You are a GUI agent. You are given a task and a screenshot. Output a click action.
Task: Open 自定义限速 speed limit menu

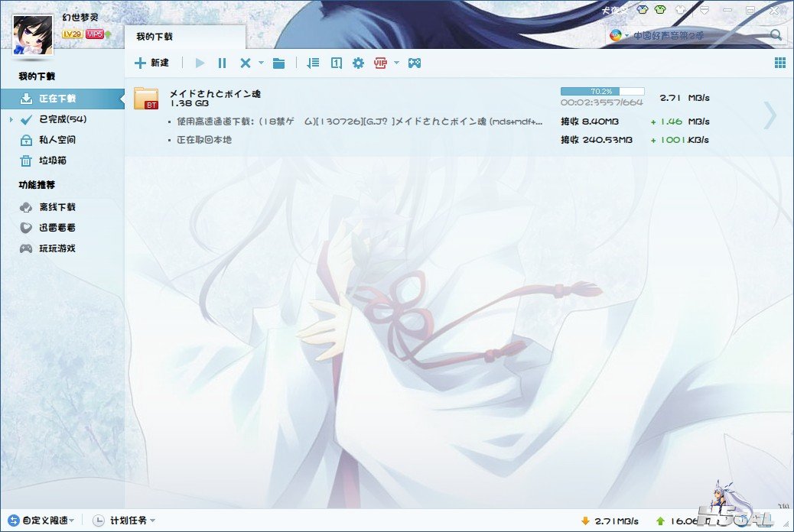tap(41, 521)
